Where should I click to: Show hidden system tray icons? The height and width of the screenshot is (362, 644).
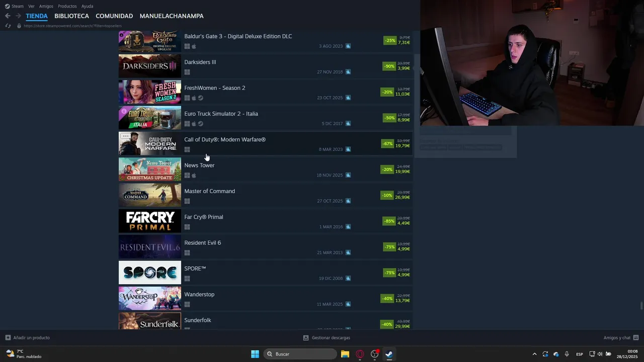coord(534,354)
